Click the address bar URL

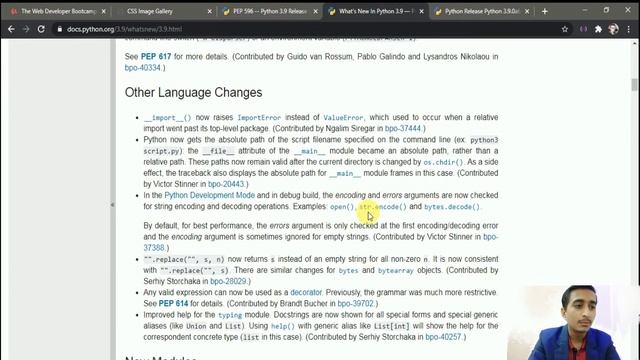pyautogui.click(x=124, y=29)
